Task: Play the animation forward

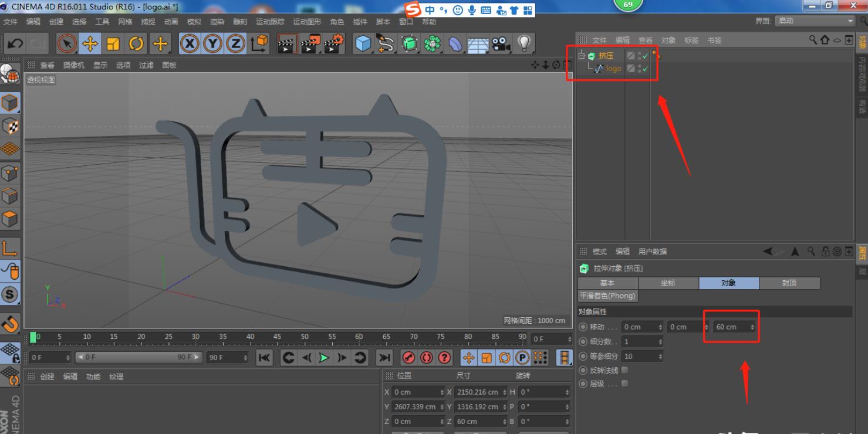Action: [324, 358]
